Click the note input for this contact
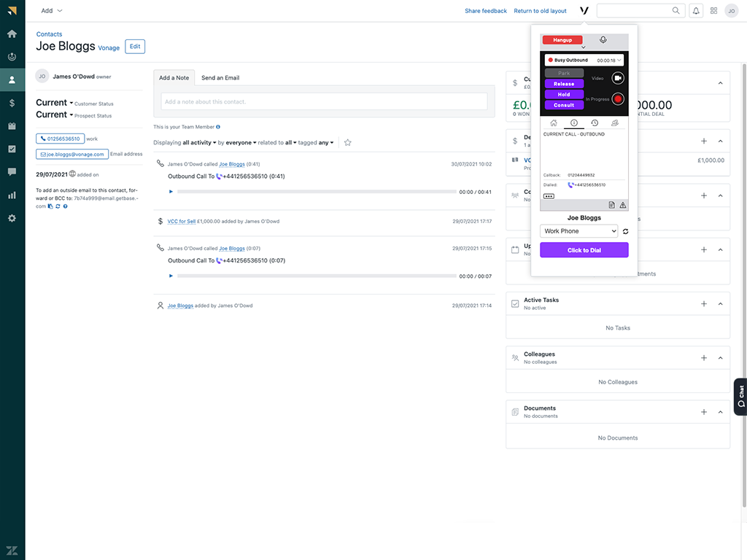The image size is (747, 560). 325,101
